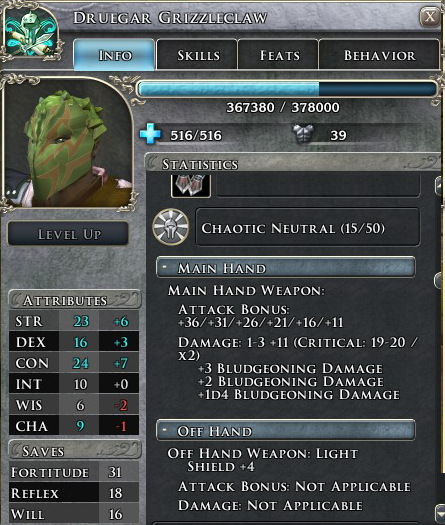Click the Level Up button
Image resolution: width=445 pixels, height=525 pixels.
[x=68, y=234]
